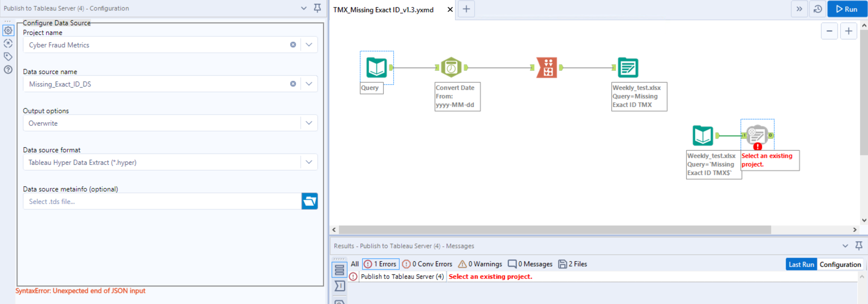
Task: Click the Weekly_test.xlsx Output Data tool
Action: coord(628,67)
